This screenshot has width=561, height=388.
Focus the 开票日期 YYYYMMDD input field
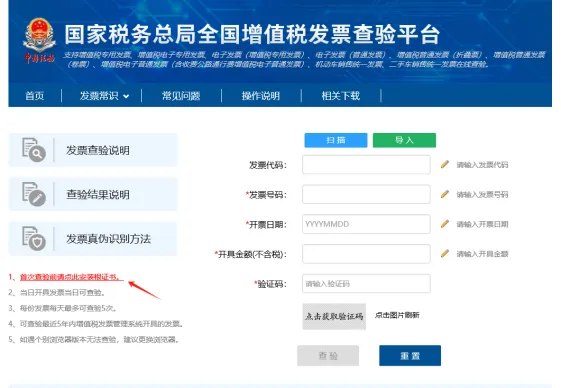tap(366, 224)
